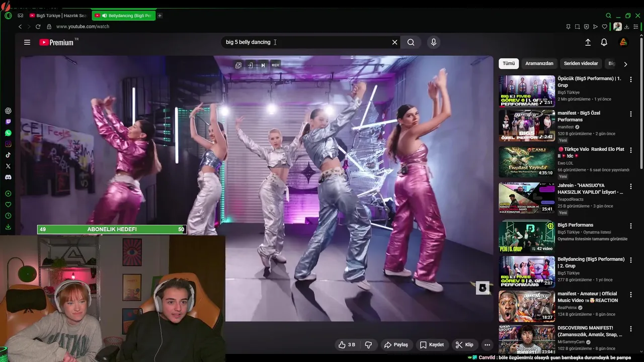Mute audio icon on Bellydancing tab

tap(105, 16)
